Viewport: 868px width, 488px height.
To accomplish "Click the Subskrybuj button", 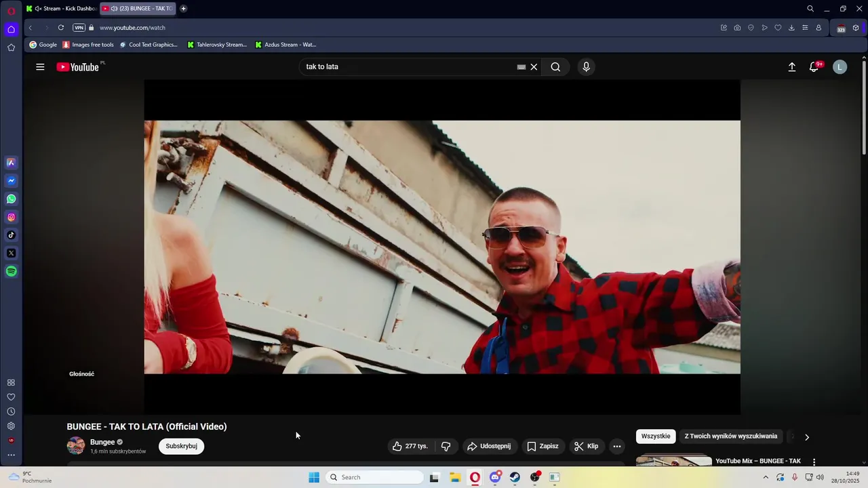I will point(181,446).
